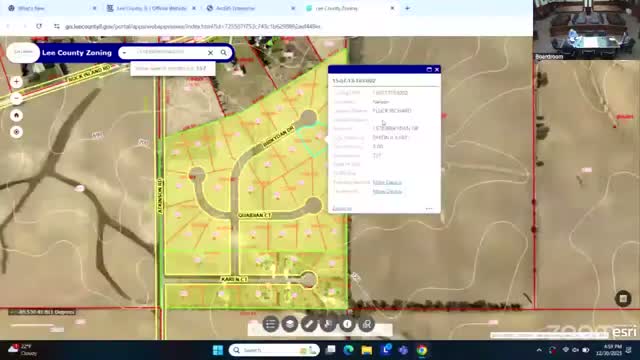Open popup more options ellipsis
Image resolution: width=640 pixels, height=360 pixels.
[x=429, y=209]
